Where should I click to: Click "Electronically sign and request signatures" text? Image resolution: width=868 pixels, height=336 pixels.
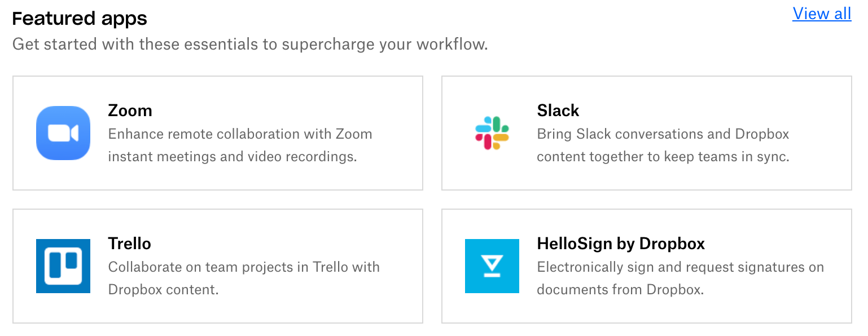point(680,267)
